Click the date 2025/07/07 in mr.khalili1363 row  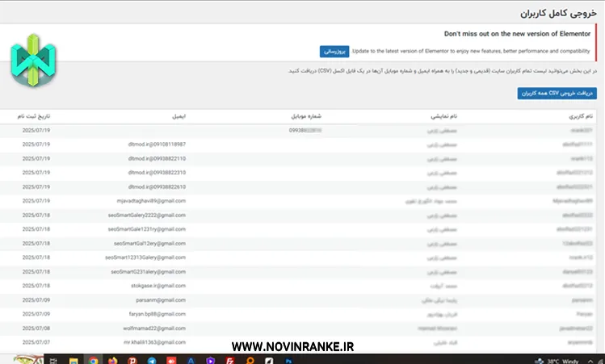click(36, 342)
